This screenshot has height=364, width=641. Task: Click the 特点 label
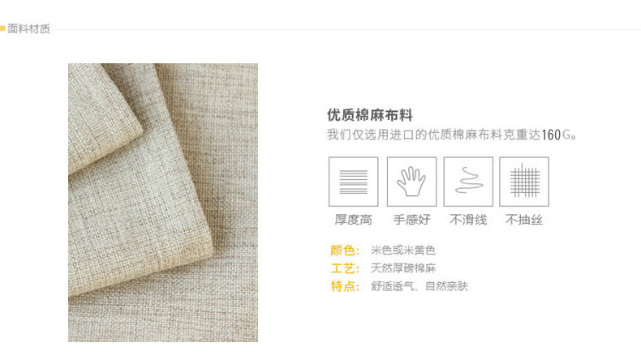[345, 286]
